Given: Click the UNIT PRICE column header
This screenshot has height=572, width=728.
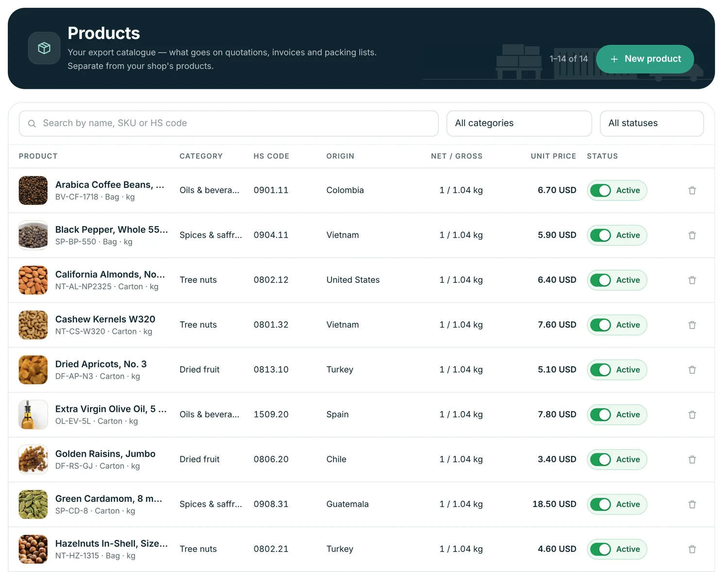Looking at the screenshot, I should point(553,156).
